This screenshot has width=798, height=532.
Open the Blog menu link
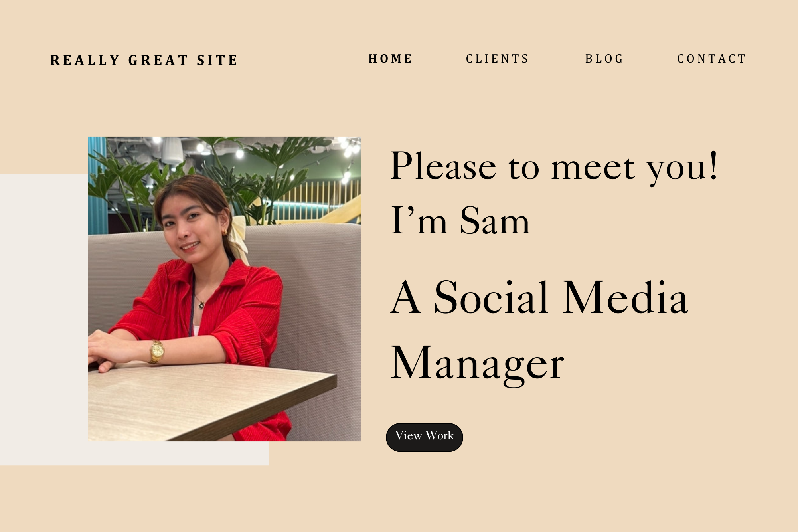pos(604,59)
